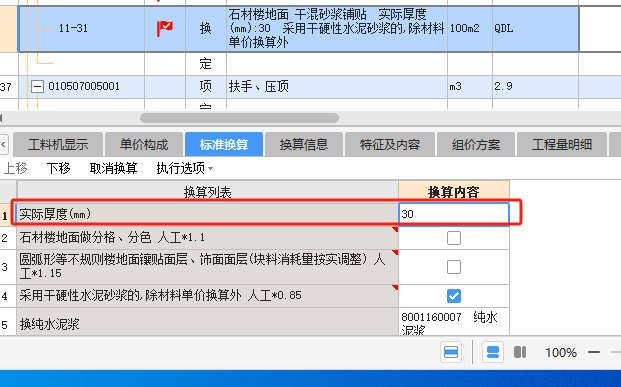Uncheck 采用干硬性水泥砂浆的 人工*0.85 checkbox
This screenshot has width=621, height=387.
454,296
